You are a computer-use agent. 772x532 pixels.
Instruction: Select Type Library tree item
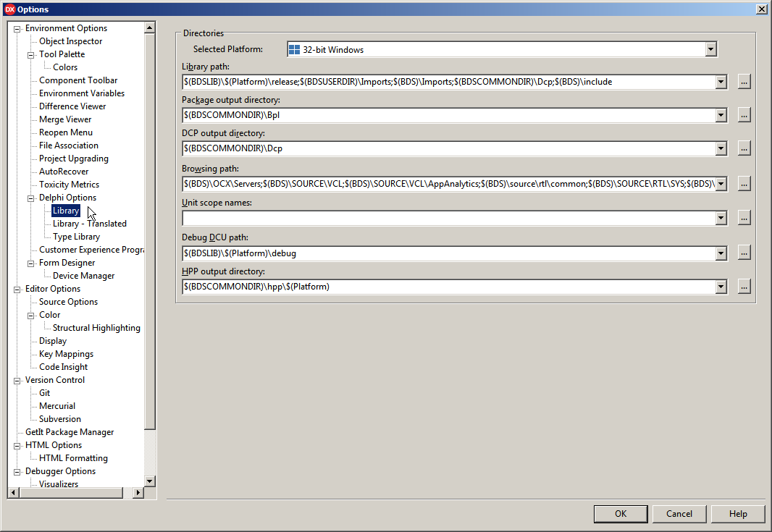[x=76, y=237]
